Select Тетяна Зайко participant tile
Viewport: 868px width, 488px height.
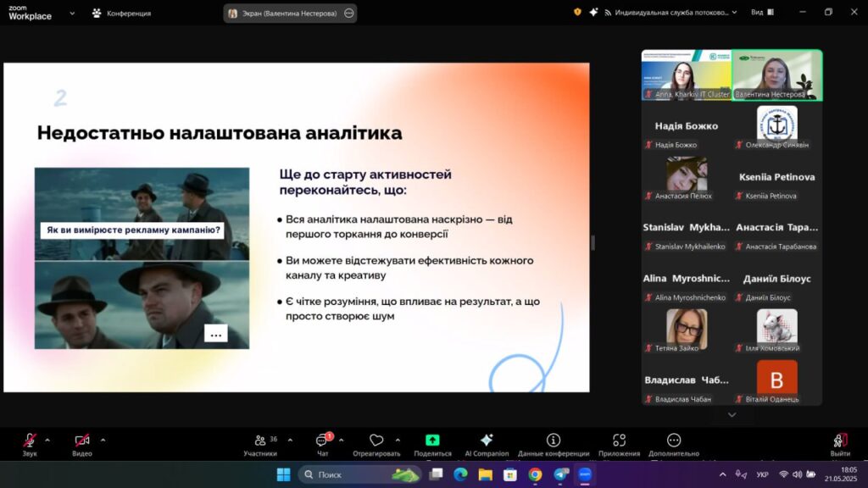687,330
